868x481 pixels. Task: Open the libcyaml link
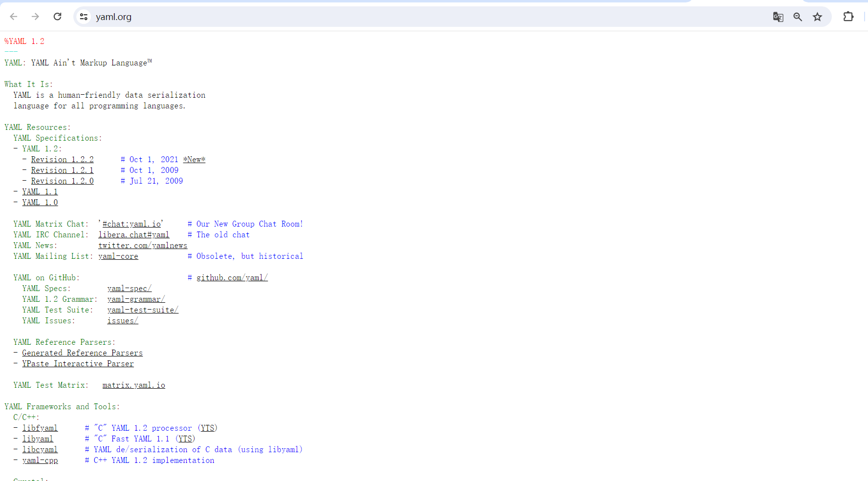(40, 450)
